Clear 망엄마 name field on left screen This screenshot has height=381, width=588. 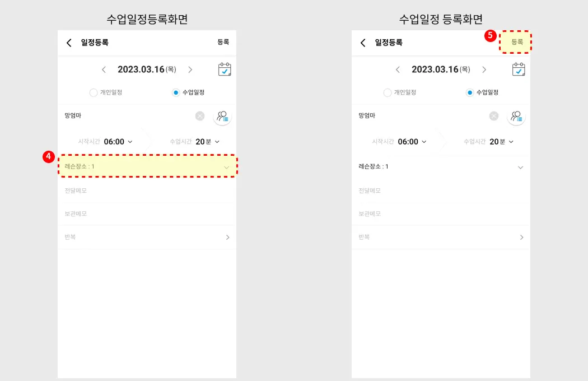coord(200,116)
